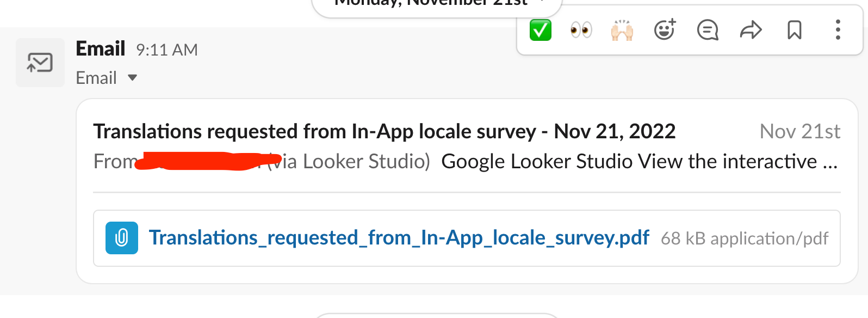The width and height of the screenshot is (868, 318).
Task: React with the green checkmark emoji
Action: click(540, 30)
